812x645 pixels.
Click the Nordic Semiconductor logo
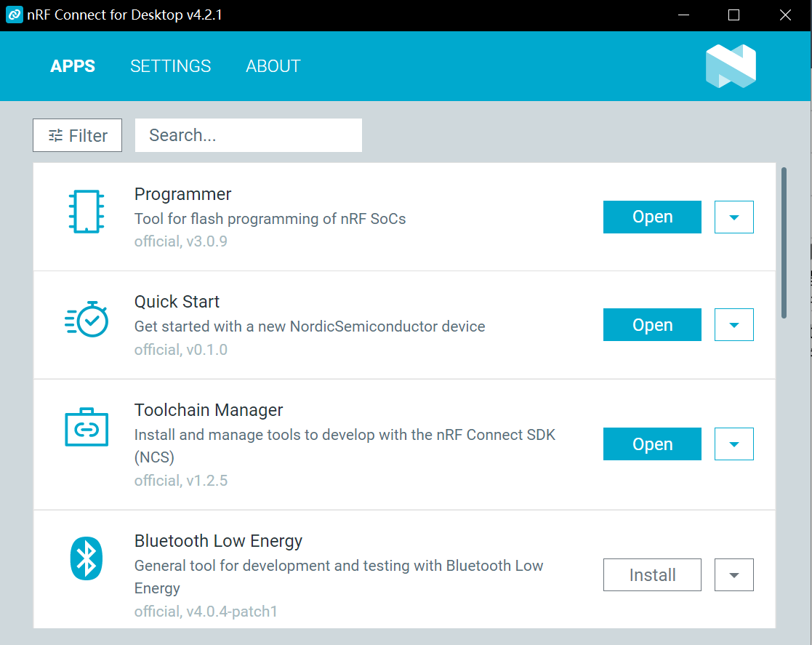(731, 65)
